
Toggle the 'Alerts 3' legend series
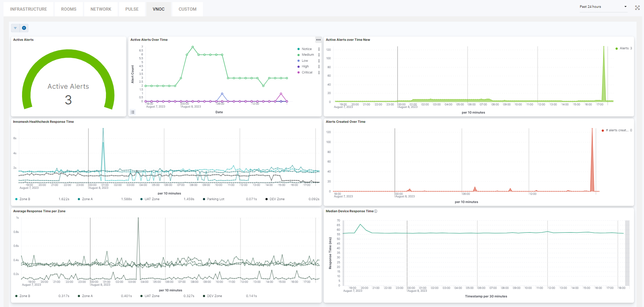[x=624, y=48]
